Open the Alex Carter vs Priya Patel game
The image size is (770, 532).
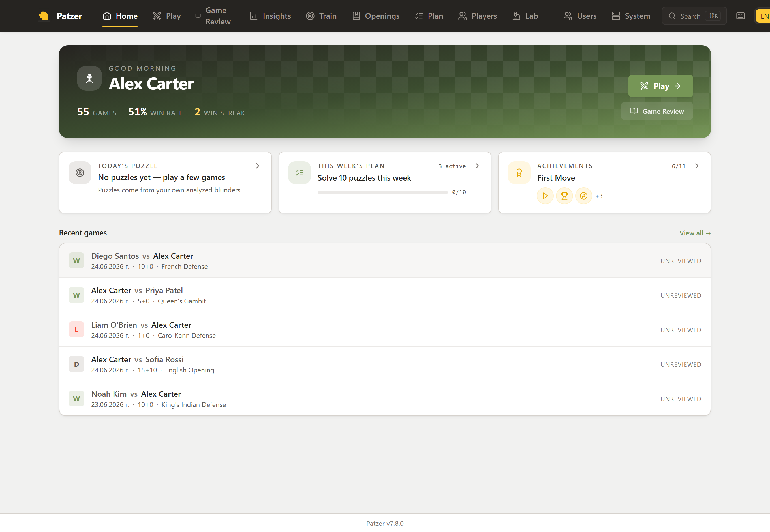(385, 295)
